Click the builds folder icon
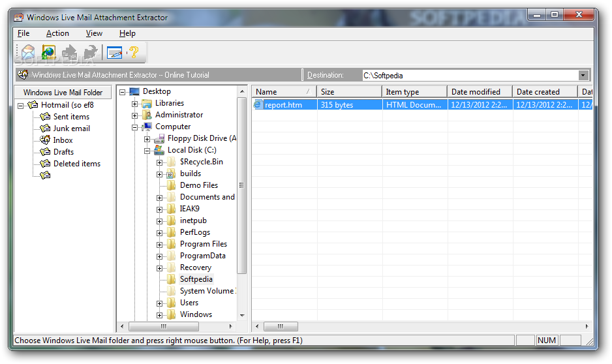 pyautogui.click(x=172, y=174)
